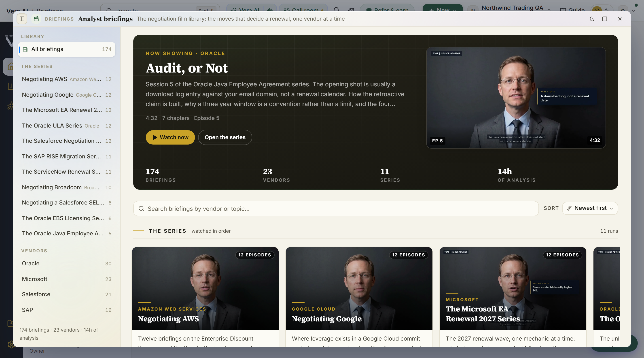Screen dimensions: 644x358
Task: Click the 11 runs label
Action: click(609, 231)
